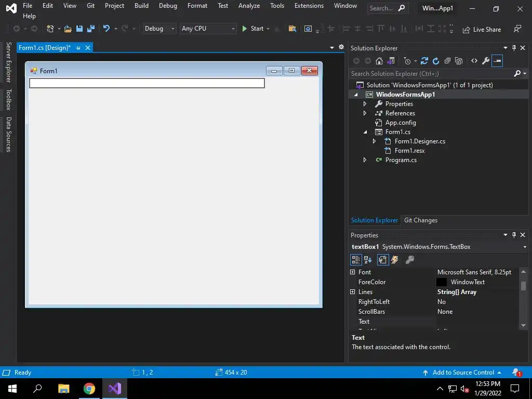Click the Refresh icon in Solution Explorer
Screen dimensions: 532x399
[x=436, y=61]
